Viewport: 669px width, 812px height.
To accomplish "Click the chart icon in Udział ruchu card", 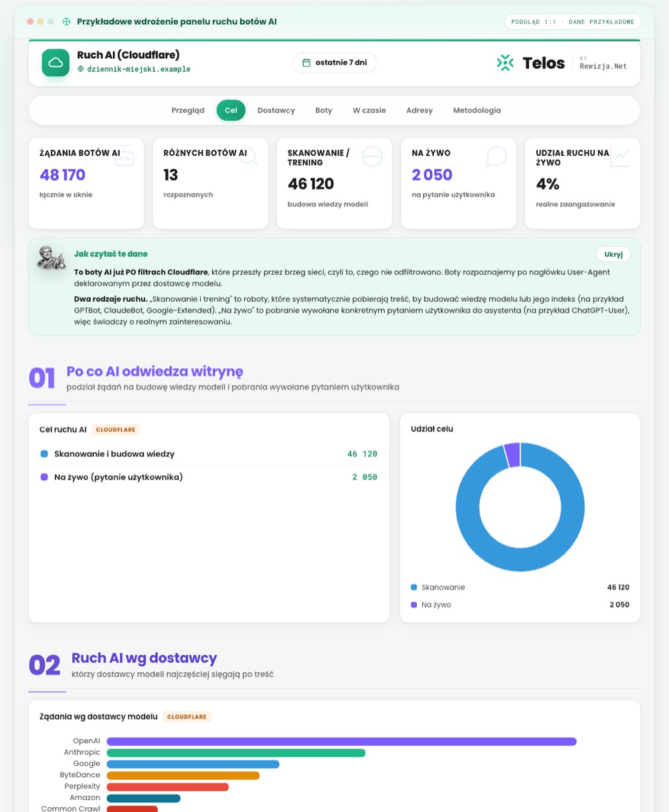I will (620, 157).
